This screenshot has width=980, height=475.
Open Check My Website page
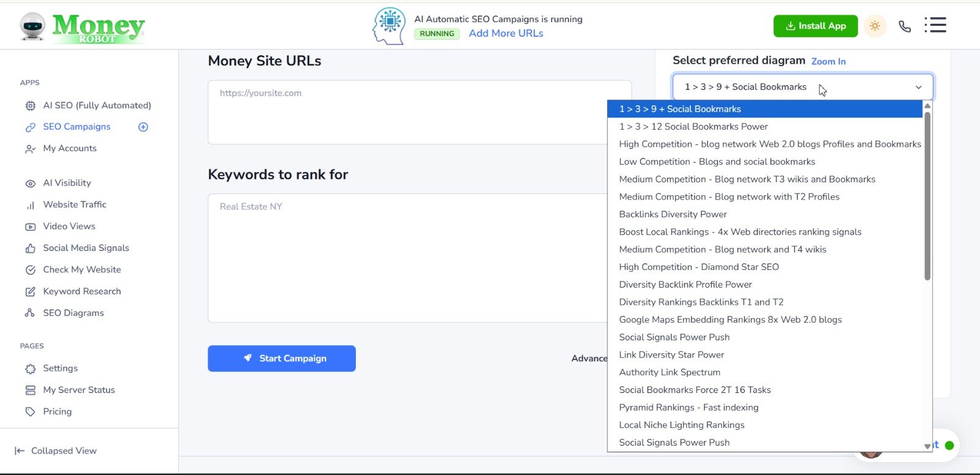(x=82, y=269)
